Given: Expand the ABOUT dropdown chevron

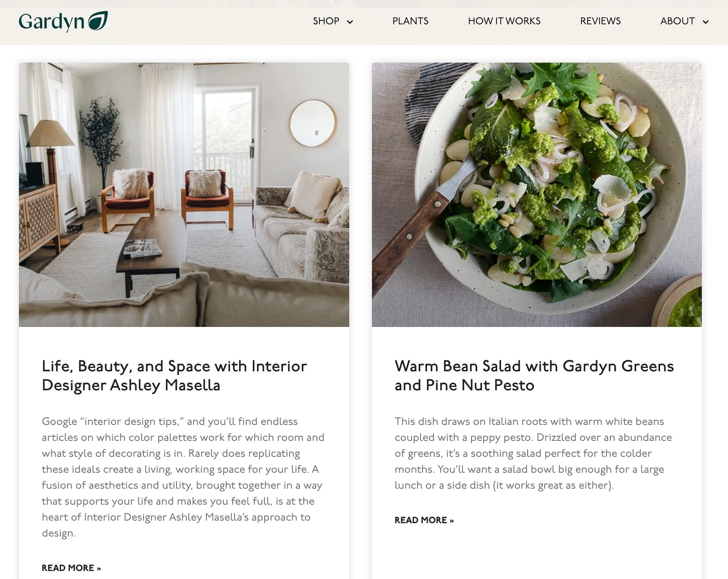Looking at the screenshot, I should 706,22.
